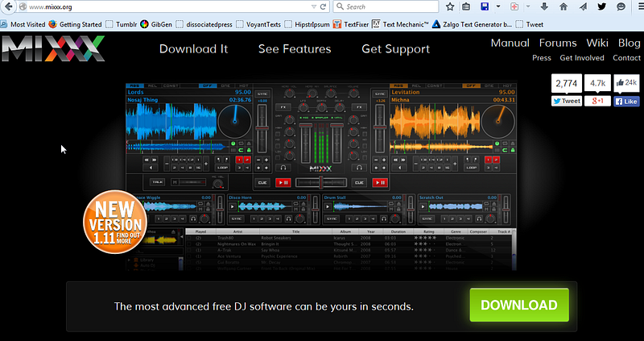The height and width of the screenshot is (341, 644).
Task: Open the URL history dropdown arrow
Action: [x=314, y=6]
